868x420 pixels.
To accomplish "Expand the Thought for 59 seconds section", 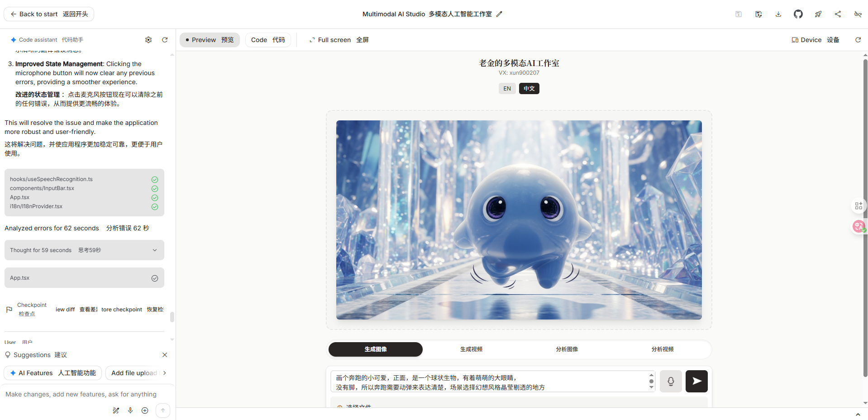I will (84, 250).
